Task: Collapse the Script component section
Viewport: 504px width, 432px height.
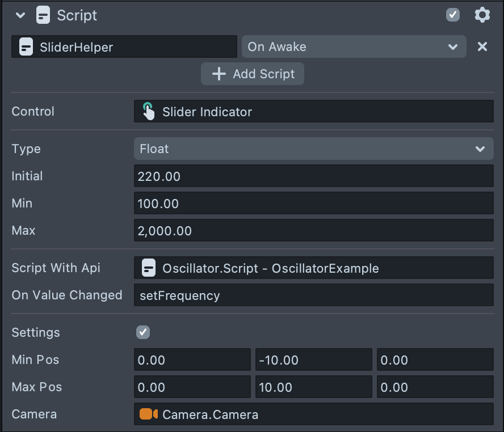Action: click(21, 15)
